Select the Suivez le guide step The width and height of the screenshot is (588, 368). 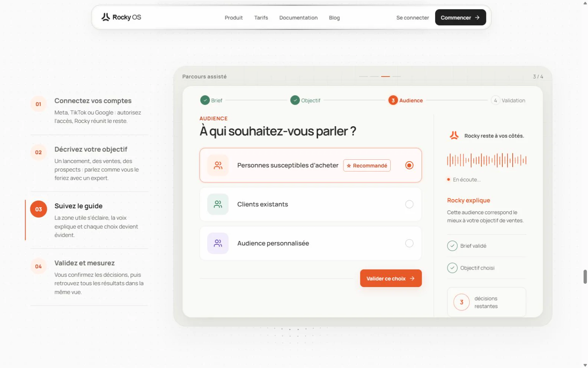click(x=89, y=220)
